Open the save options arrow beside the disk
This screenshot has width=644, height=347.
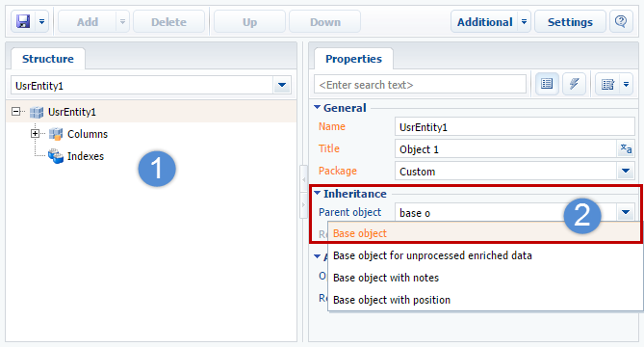(41, 22)
